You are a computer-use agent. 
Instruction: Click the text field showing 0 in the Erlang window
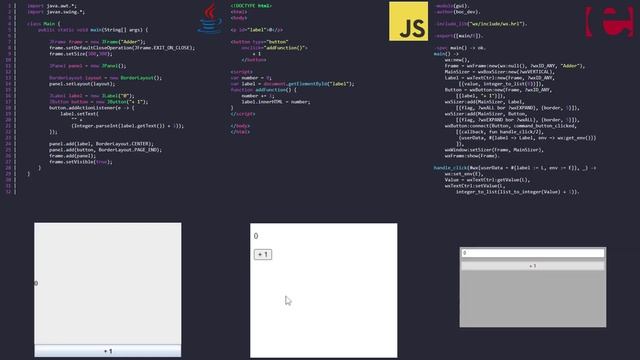click(533, 253)
